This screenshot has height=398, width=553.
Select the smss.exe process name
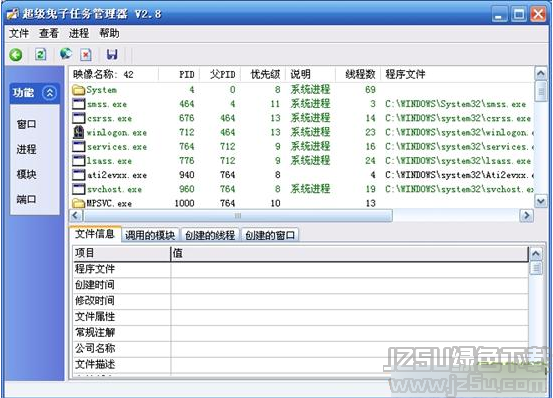pyautogui.click(x=107, y=104)
